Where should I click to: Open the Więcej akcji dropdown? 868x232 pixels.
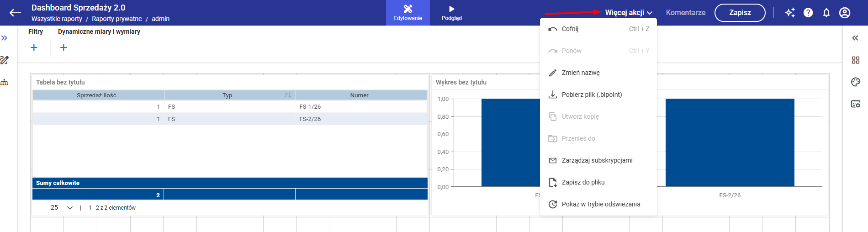click(x=629, y=13)
